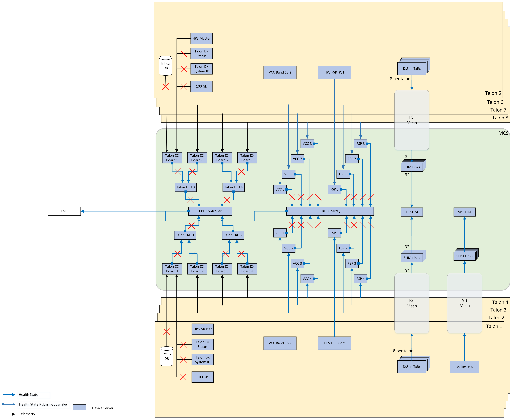Viewport: 513px width, 420px height.
Task: Select the VCC 4 node
Action: pyautogui.click(x=307, y=279)
